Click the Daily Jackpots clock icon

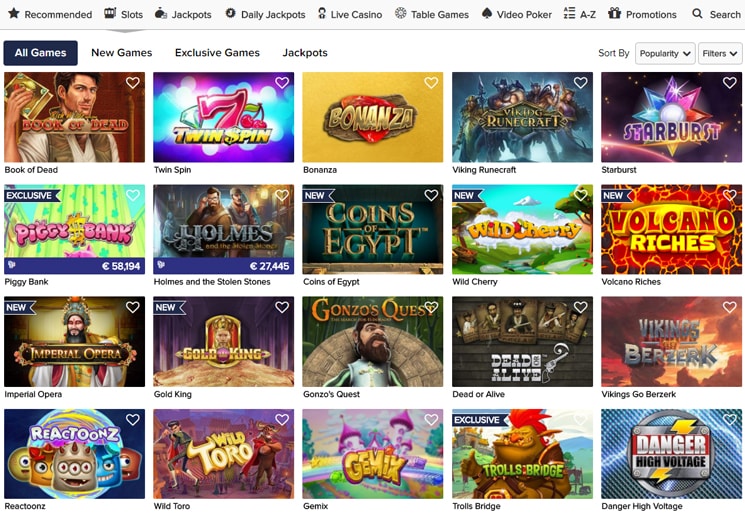230,13
